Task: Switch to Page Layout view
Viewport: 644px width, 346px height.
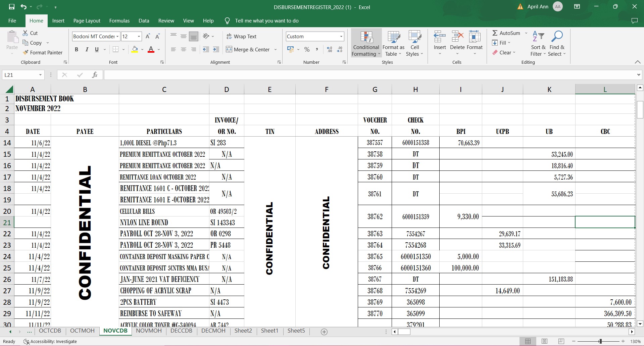Action: point(544,341)
